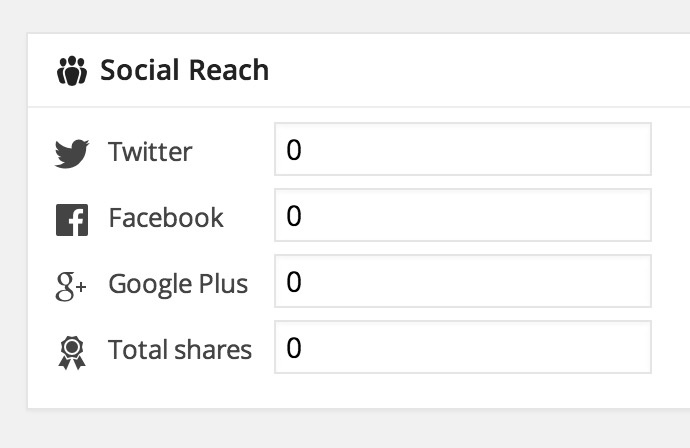Click the zero value in Facebook field

point(293,216)
